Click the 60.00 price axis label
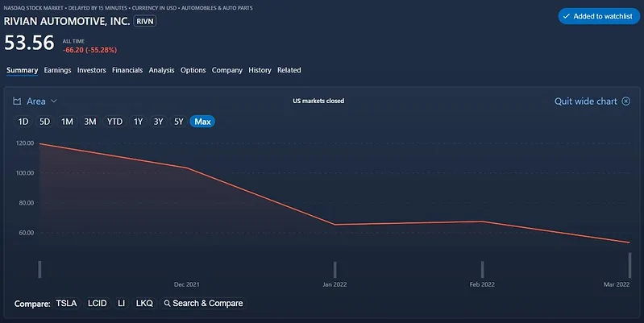644x323 pixels. tap(27, 232)
